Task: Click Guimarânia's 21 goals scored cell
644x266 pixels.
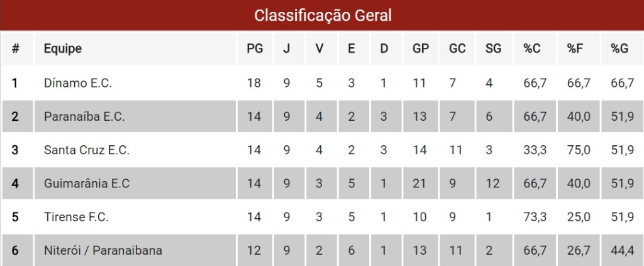Action: click(420, 184)
